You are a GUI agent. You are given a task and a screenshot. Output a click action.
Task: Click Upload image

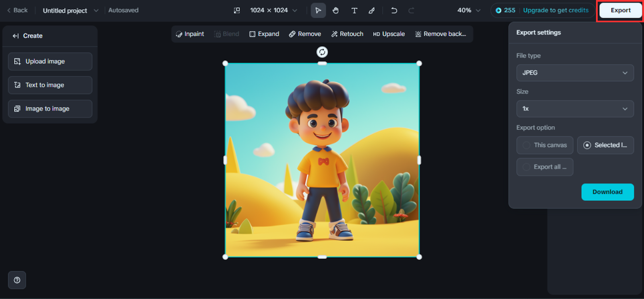tap(50, 61)
